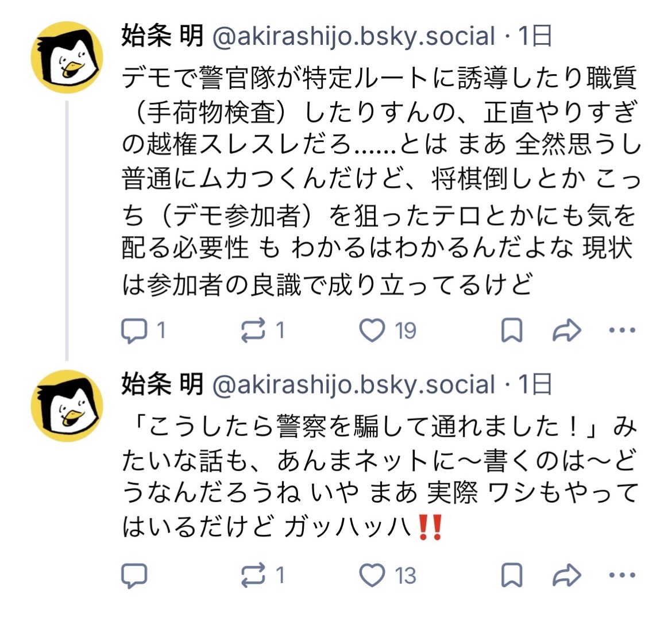Open the first post text about デモで警官隊
Viewport: 672px width, 621px height.
tap(379, 180)
